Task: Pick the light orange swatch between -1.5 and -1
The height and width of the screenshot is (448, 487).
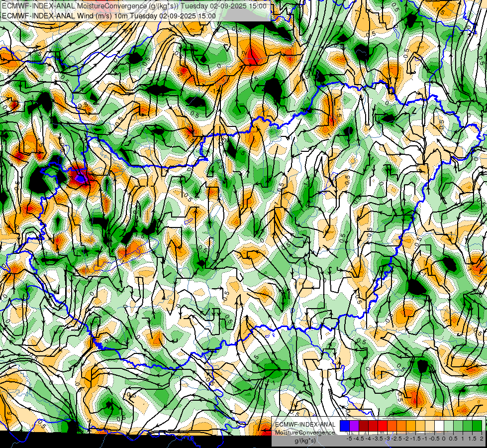Action: point(420,426)
